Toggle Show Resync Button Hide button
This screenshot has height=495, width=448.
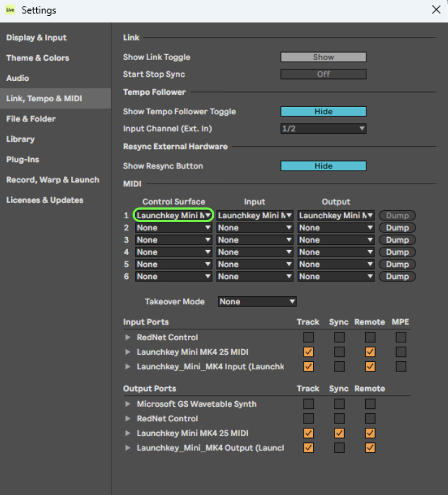point(324,166)
